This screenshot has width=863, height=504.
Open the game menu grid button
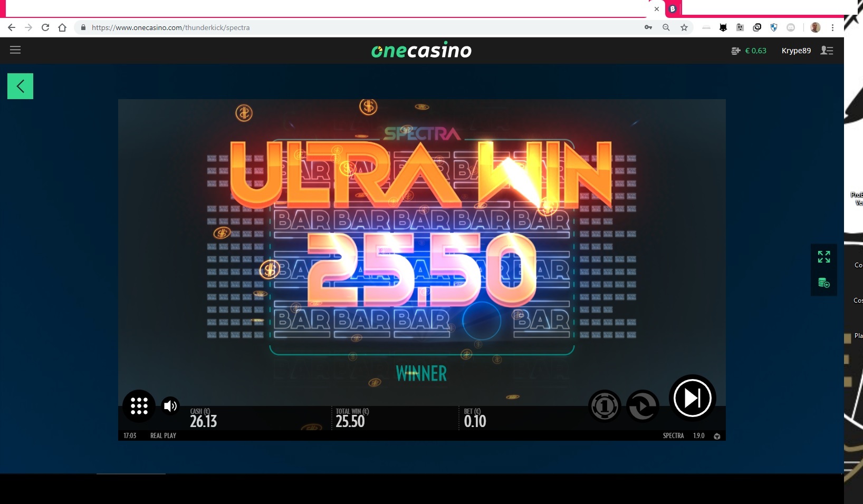click(139, 406)
